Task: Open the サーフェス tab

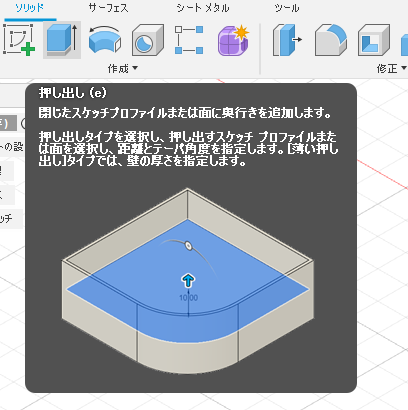Action: coord(108,8)
